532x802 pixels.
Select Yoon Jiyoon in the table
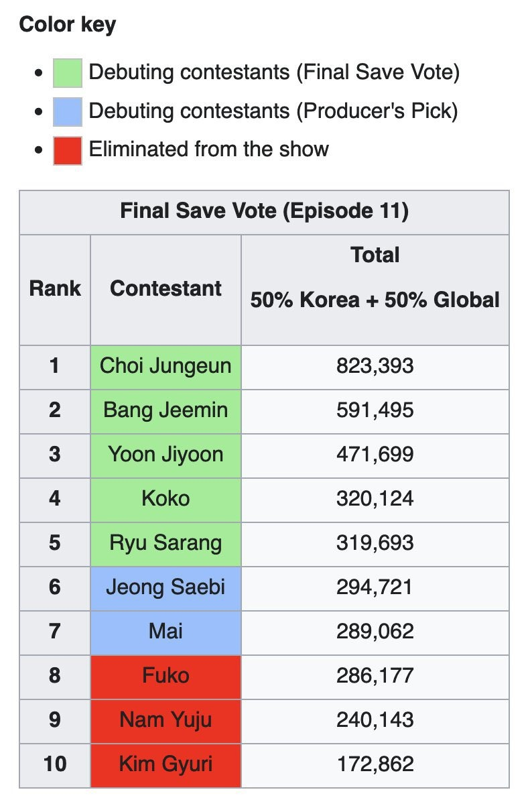tap(165, 455)
